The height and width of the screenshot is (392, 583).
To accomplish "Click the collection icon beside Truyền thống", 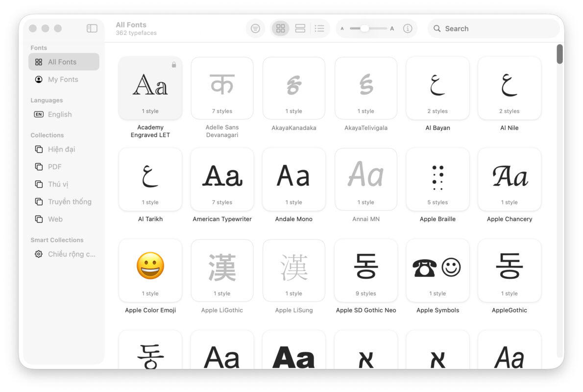I will 39,201.
